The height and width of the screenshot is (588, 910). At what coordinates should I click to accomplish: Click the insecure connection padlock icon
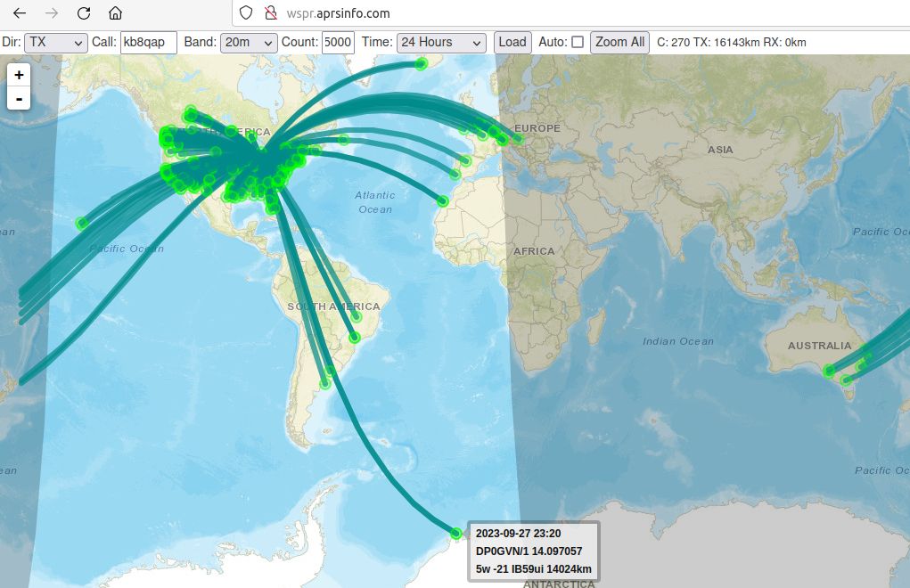(x=270, y=12)
